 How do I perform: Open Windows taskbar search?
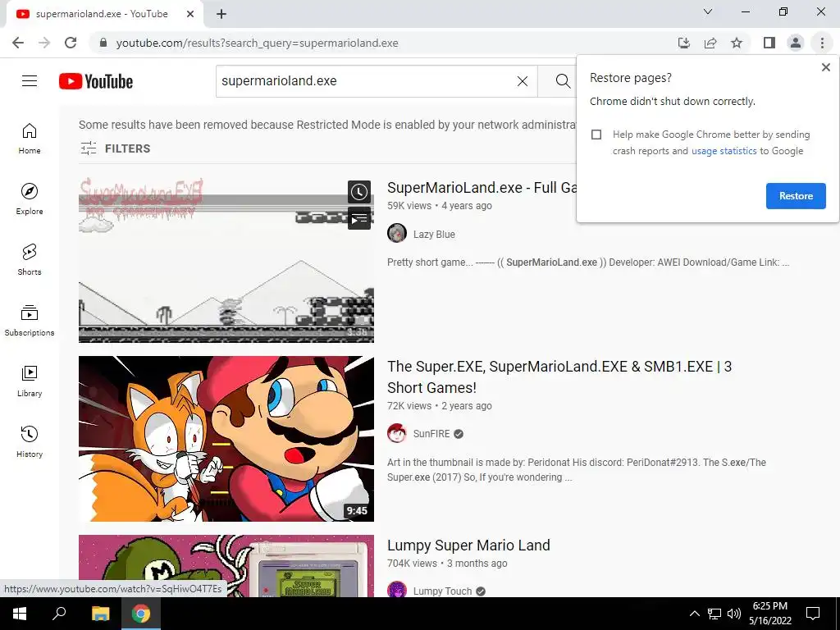coord(59,614)
